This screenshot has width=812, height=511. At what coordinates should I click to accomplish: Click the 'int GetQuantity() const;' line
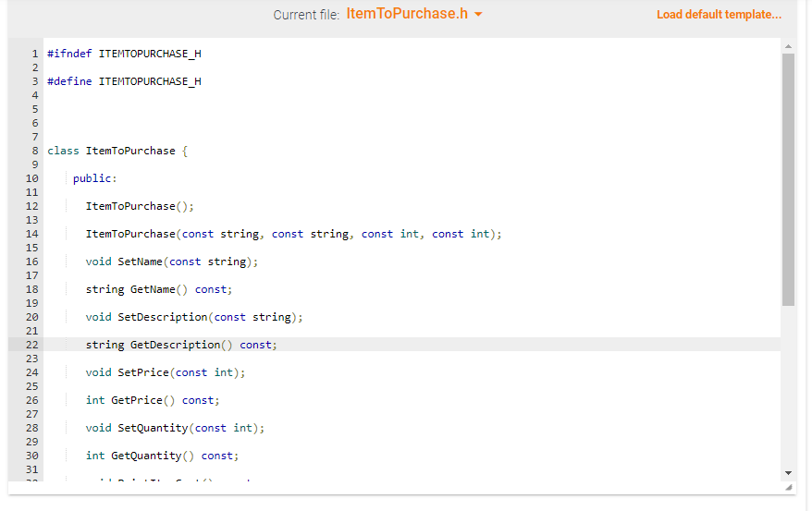click(162, 456)
